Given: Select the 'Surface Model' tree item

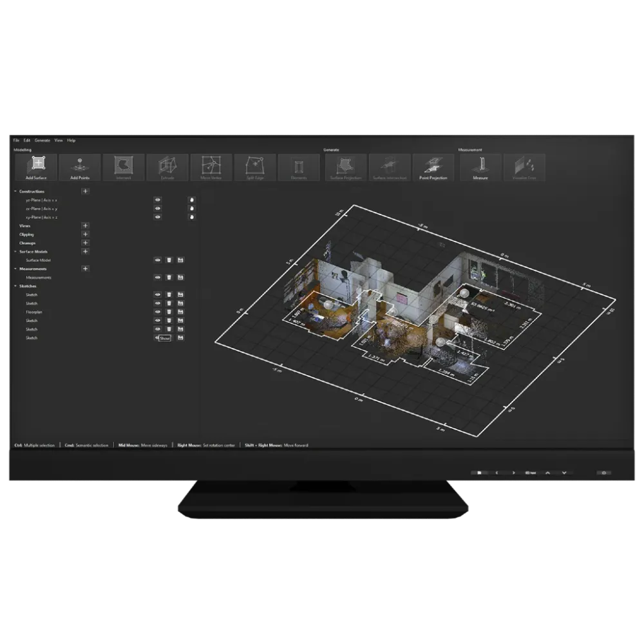Looking at the screenshot, I should tap(38, 260).
